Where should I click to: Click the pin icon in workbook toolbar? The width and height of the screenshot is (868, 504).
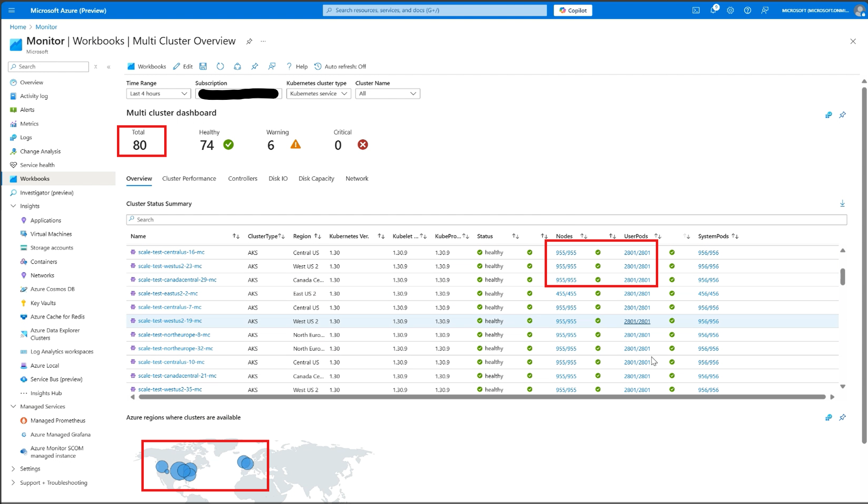pyautogui.click(x=255, y=66)
